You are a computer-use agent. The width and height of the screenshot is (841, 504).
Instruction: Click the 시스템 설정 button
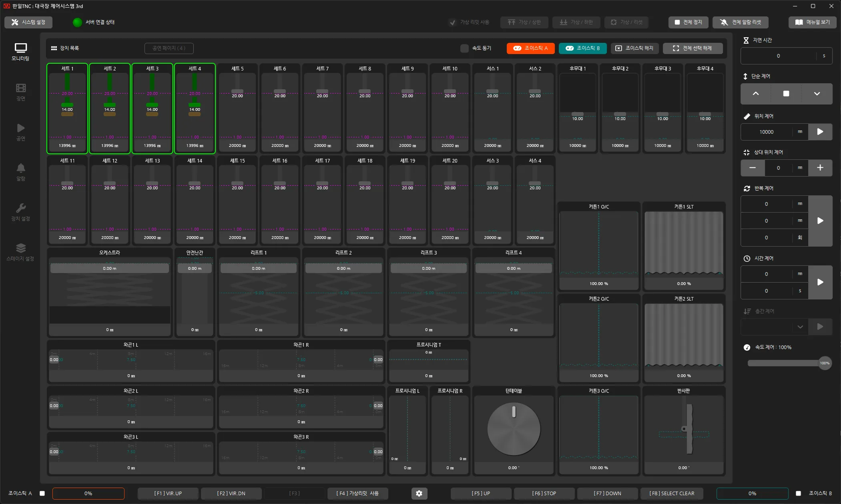click(28, 22)
